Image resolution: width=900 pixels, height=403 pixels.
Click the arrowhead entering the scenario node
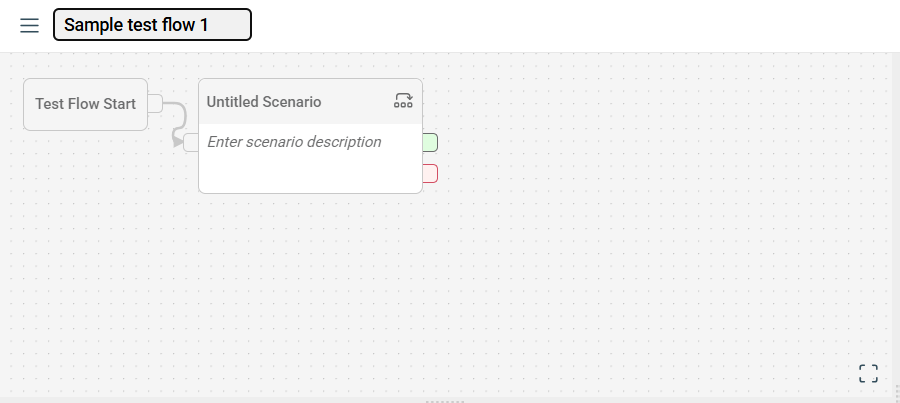(x=178, y=142)
